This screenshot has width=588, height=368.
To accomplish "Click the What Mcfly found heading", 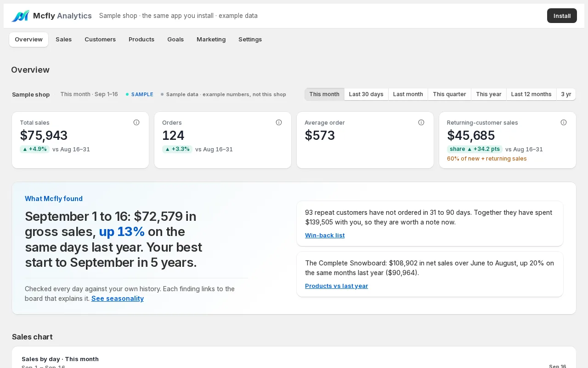I will [x=54, y=199].
